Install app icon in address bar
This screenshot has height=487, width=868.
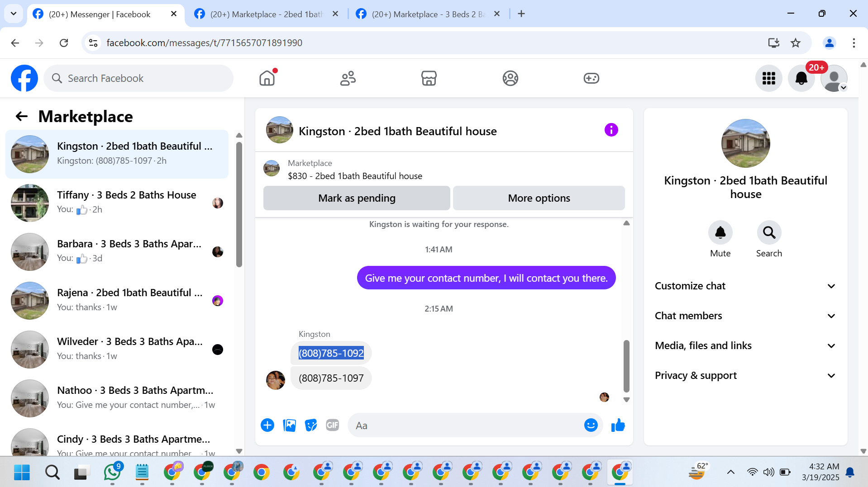(x=774, y=43)
